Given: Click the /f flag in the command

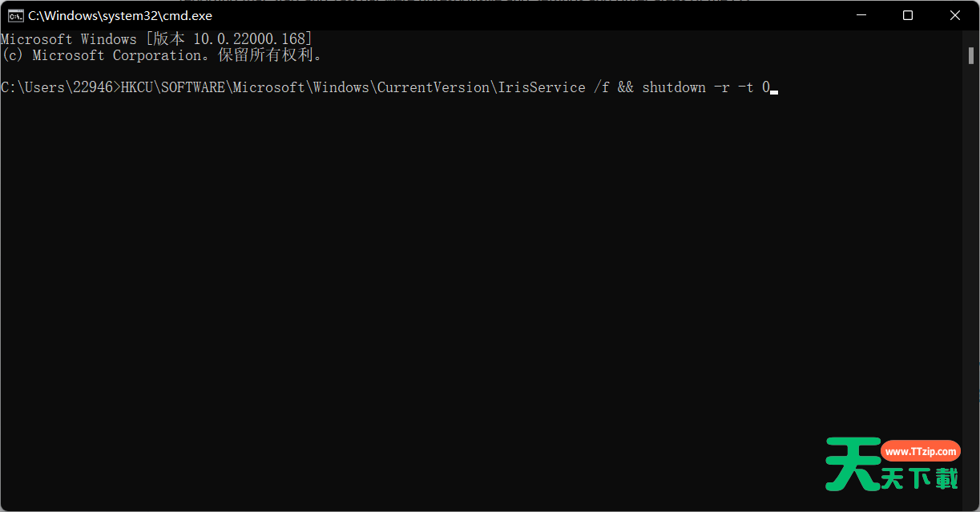Looking at the screenshot, I should coord(601,87).
